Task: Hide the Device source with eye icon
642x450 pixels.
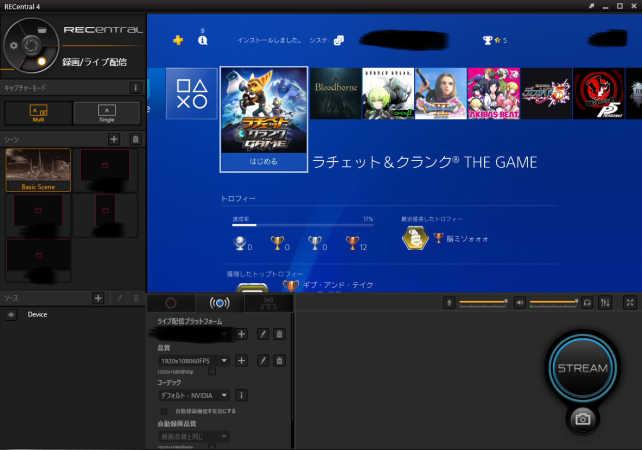Action: tap(11, 314)
